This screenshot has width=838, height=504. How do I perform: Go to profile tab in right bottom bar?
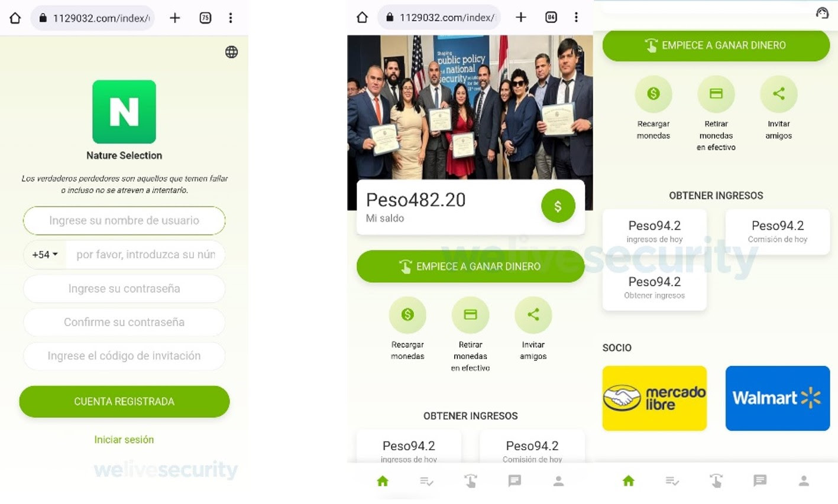point(804,481)
